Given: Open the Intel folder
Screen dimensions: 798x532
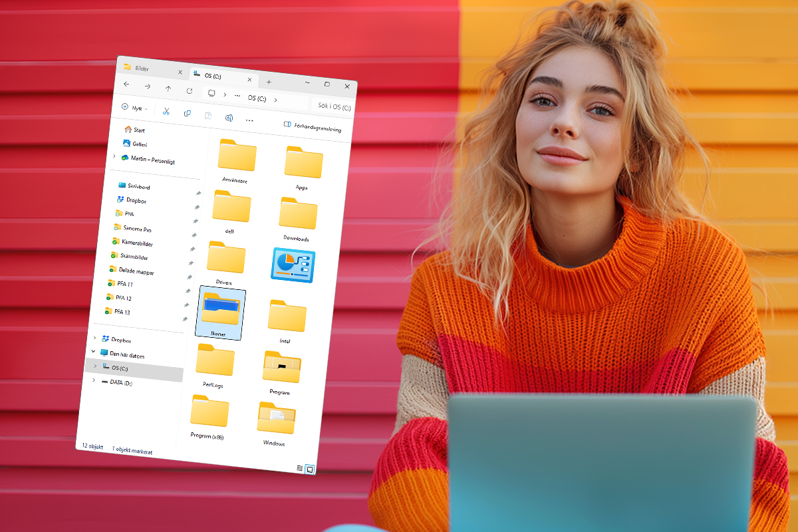Looking at the screenshot, I should [x=287, y=321].
